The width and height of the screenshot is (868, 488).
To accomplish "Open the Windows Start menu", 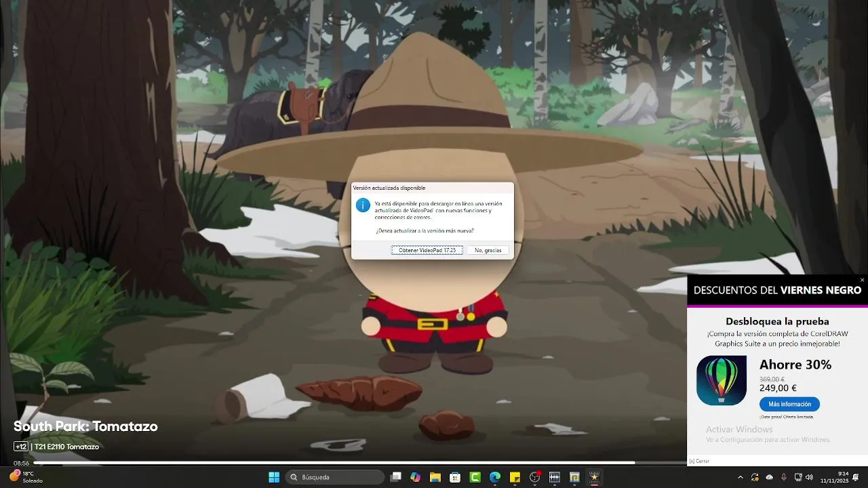I will tap(274, 477).
